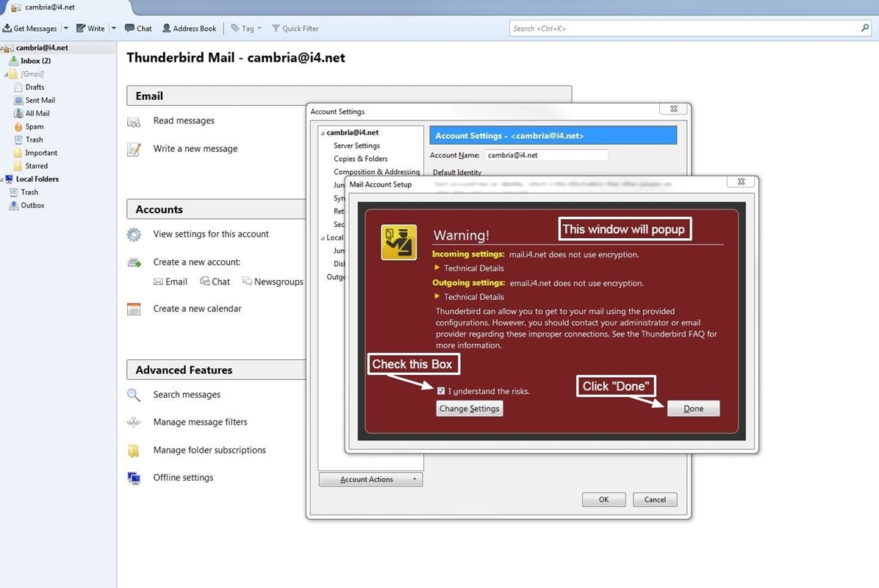Click the Get Messages download icon
The height and width of the screenshot is (588, 879).
pyautogui.click(x=7, y=28)
